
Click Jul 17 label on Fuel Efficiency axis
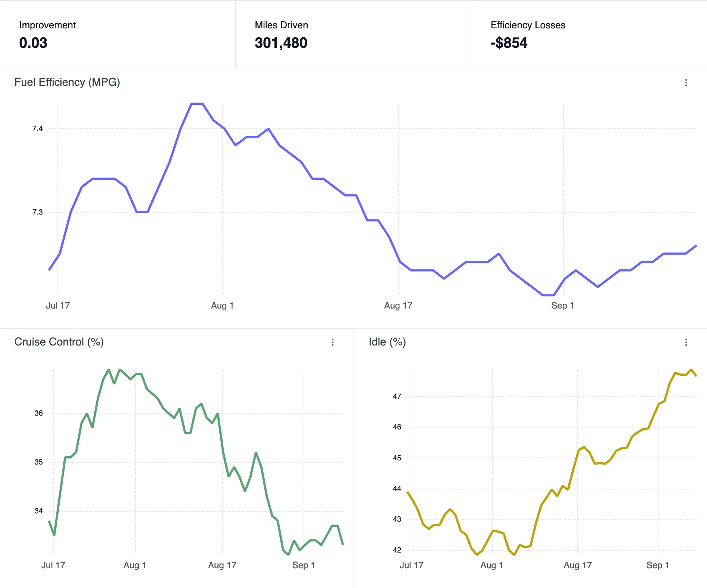click(x=58, y=306)
